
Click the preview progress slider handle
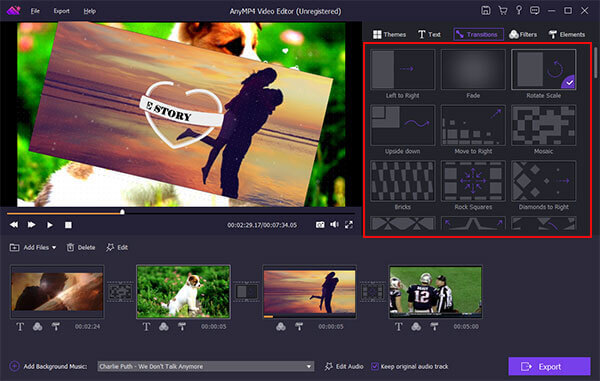tap(122, 212)
